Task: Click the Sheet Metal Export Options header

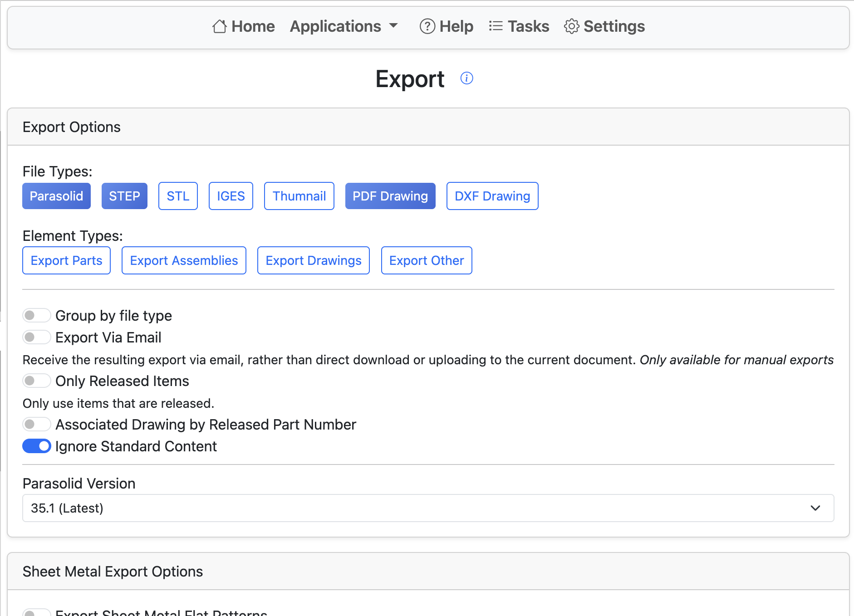Action: pos(113,572)
